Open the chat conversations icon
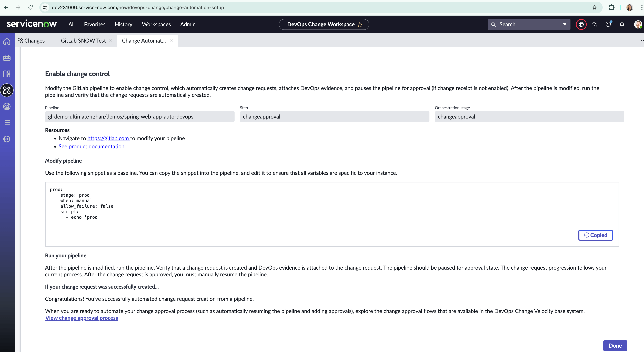 point(595,24)
